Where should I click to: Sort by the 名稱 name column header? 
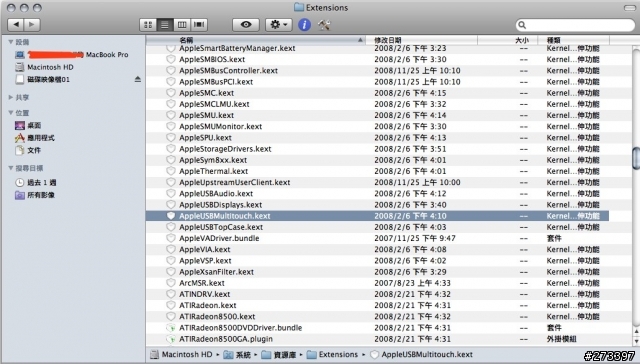pos(256,40)
